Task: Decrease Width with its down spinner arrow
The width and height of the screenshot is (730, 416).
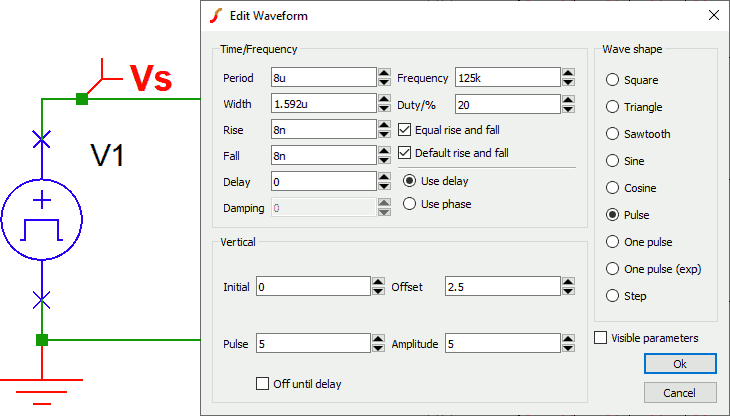Action: [x=384, y=108]
